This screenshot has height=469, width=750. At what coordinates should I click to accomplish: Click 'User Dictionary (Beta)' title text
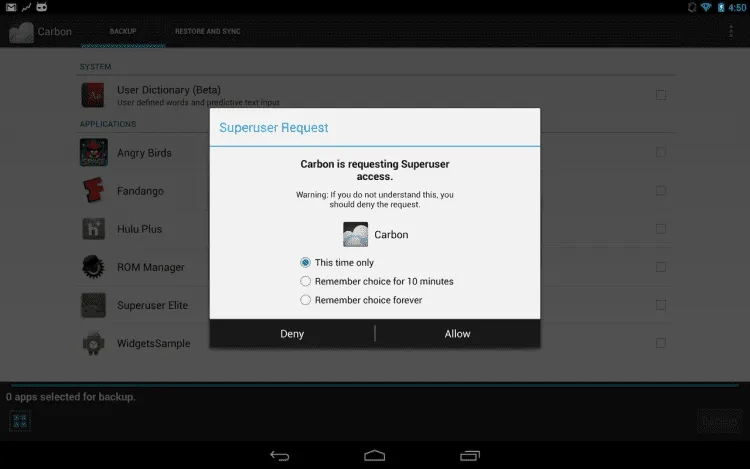click(x=169, y=90)
